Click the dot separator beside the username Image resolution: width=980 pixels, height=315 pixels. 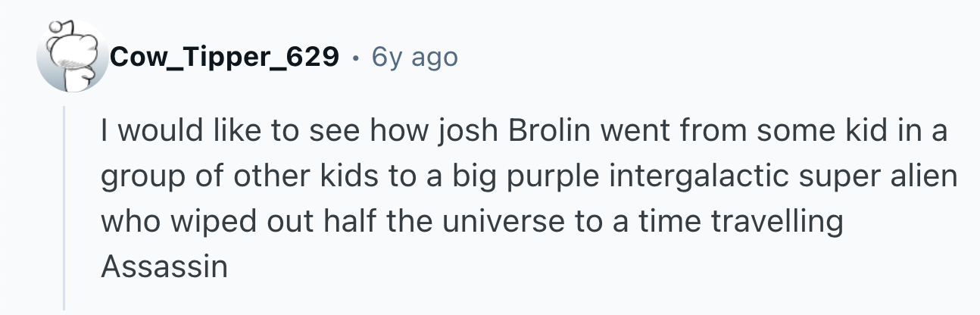pyautogui.click(x=355, y=57)
